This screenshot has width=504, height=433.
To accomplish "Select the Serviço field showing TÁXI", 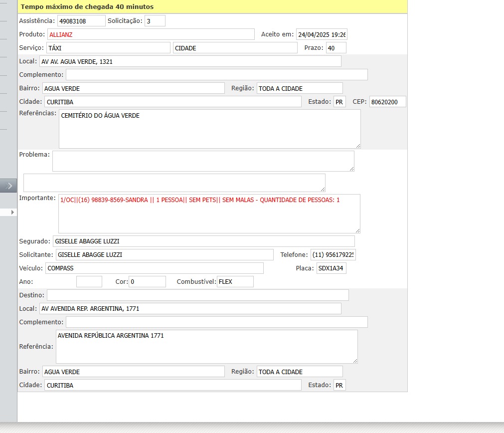I will [x=108, y=48].
